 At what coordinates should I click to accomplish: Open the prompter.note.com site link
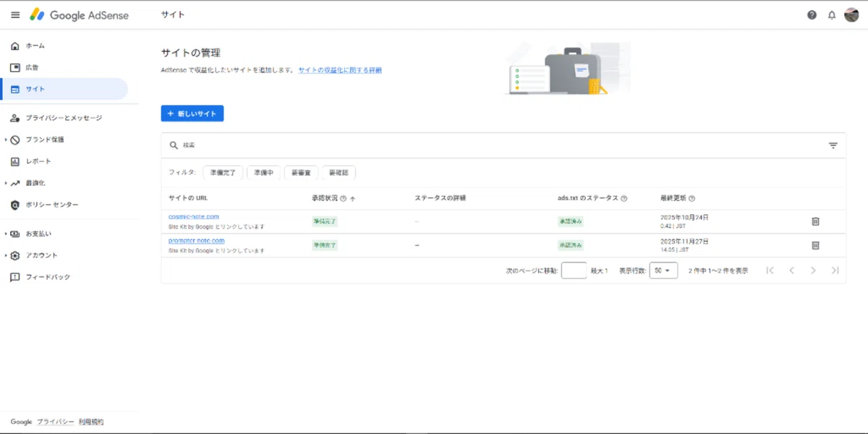(x=197, y=240)
